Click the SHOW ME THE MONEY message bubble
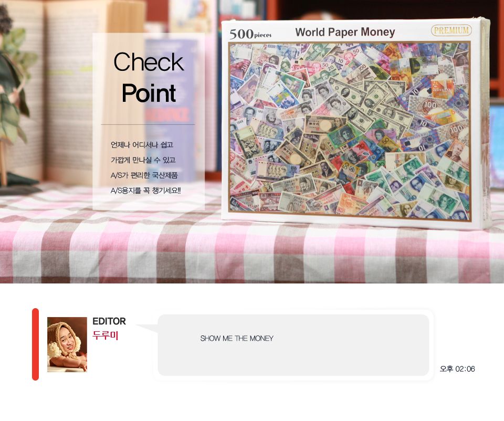Image resolution: width=504 pixels, height=421 pixels. 293,345
